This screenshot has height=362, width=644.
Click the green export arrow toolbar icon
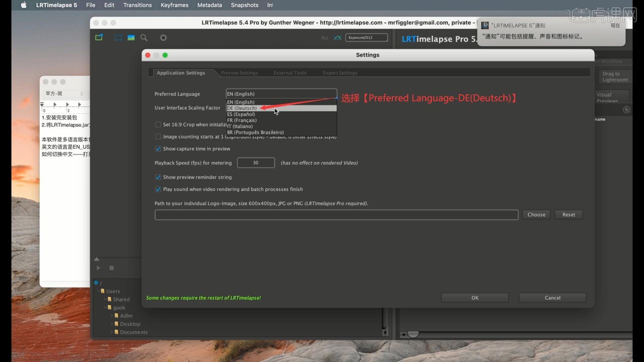coord(99,37)
